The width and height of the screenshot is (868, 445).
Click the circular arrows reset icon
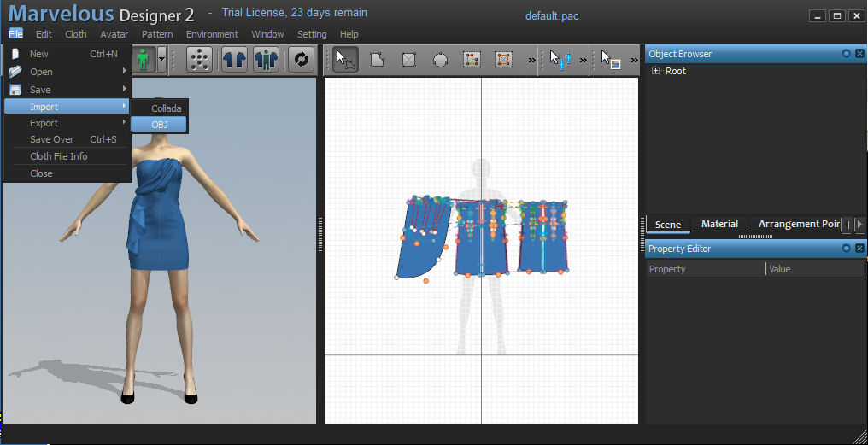coord(301,59)
